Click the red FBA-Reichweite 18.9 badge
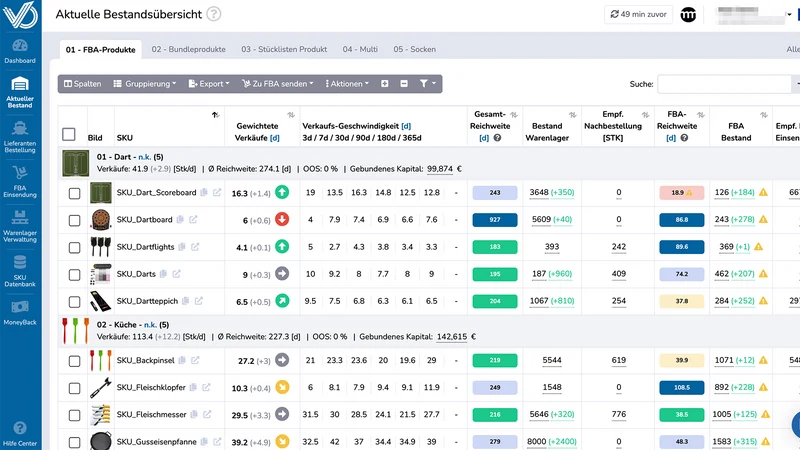The width and height of the screenshot is (800, 450). pyautogui.click(x=682, y=192)
